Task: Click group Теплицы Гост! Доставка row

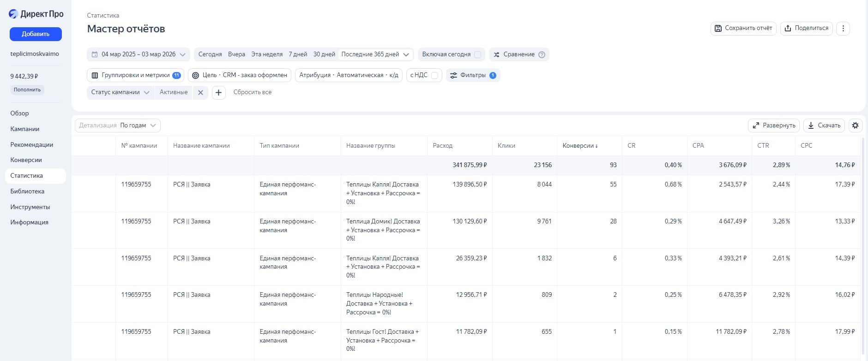Action: coord(383,340)
